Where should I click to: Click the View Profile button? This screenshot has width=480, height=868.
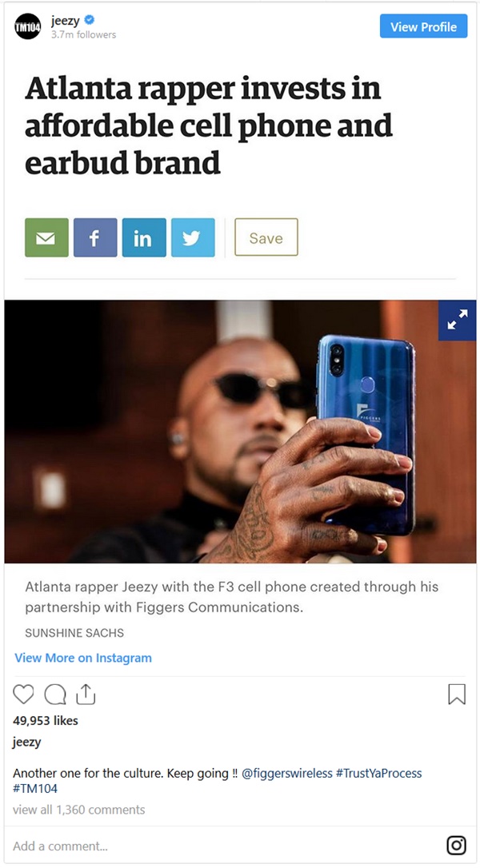pyautogui.click(x=423, y=26)
